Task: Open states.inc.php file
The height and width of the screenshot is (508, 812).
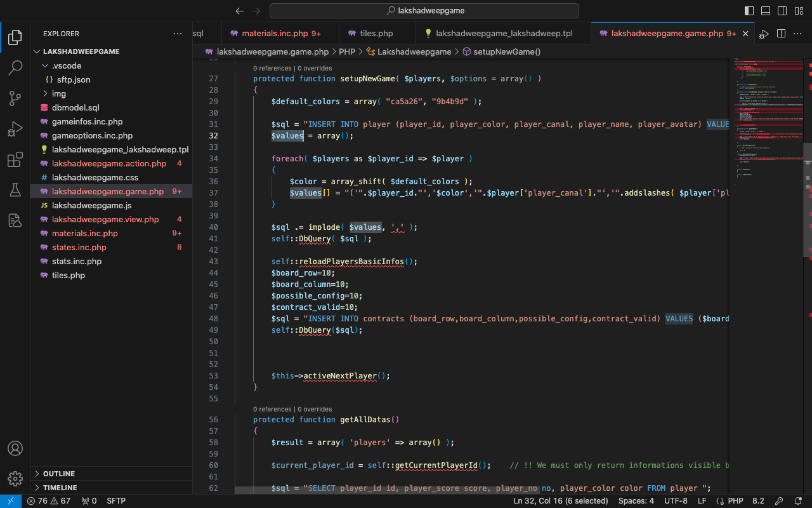Action: 111,247
